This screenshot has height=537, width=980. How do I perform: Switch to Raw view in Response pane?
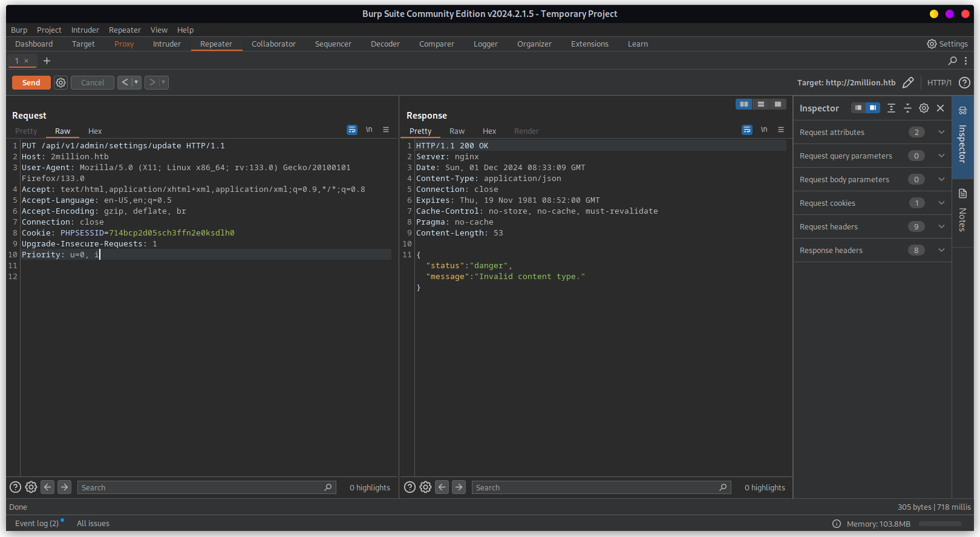(457, 131)
